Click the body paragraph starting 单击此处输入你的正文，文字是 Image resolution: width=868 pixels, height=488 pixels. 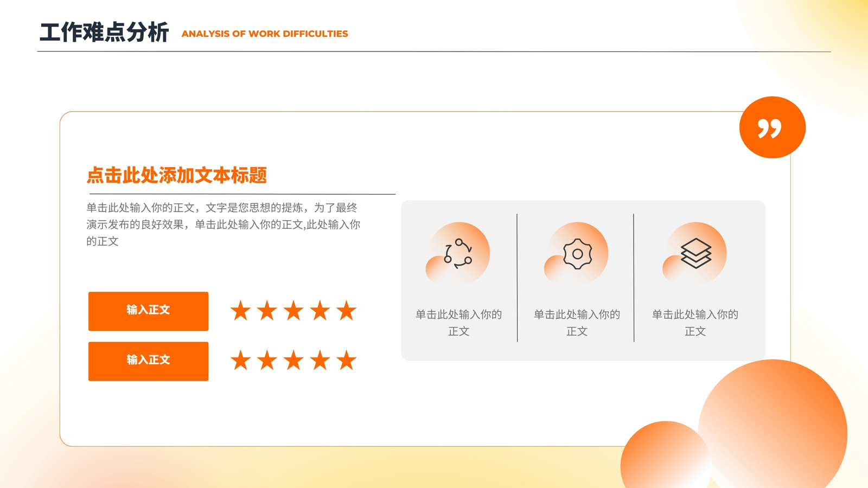223,224
